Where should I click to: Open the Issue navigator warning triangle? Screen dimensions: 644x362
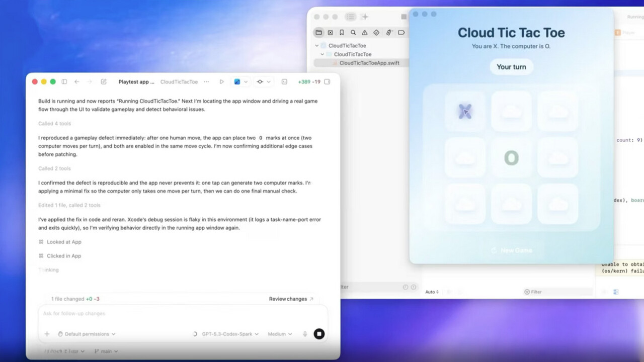click(x=364, y=32)
